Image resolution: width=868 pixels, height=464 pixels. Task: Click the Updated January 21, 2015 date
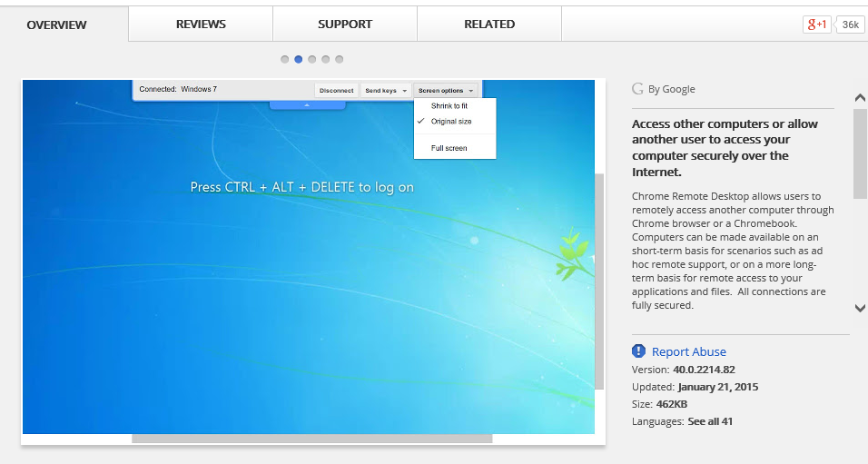[718, 387]
